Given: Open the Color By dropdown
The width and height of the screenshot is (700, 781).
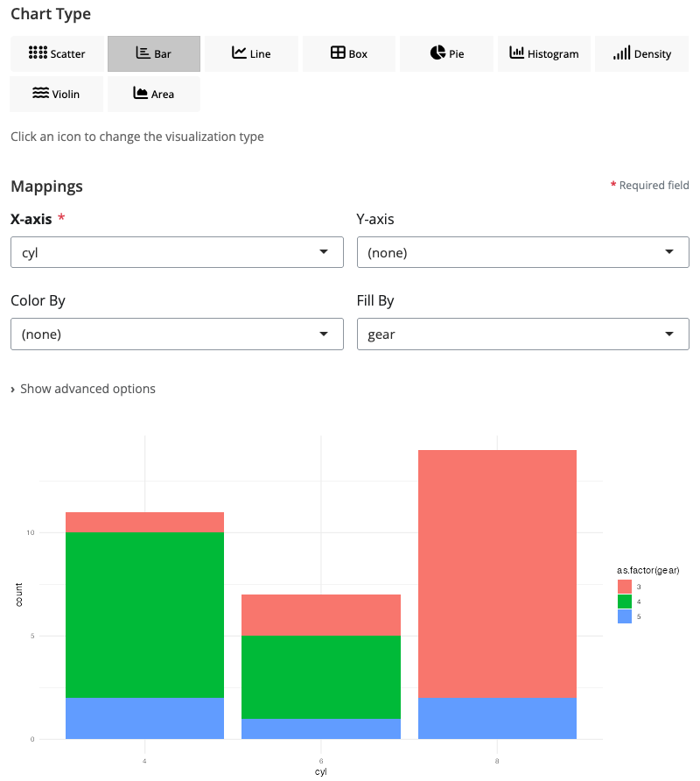Looking at the screenshot, I should click(x=177, y=334).
